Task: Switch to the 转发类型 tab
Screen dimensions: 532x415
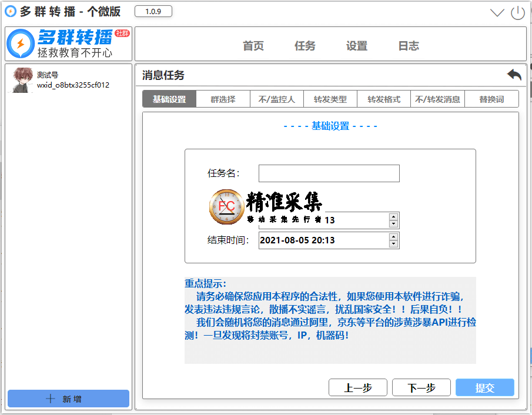Action: coord(330,99)
